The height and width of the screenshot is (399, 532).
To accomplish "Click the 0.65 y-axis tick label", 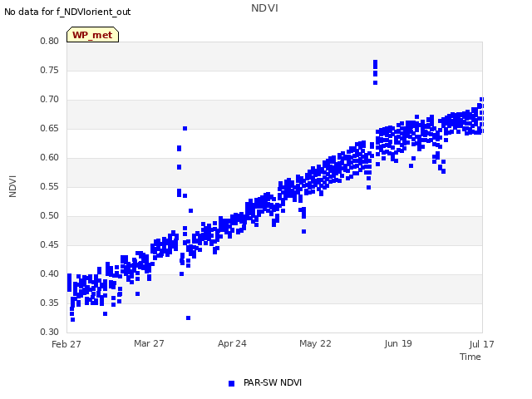I will 50,129.
